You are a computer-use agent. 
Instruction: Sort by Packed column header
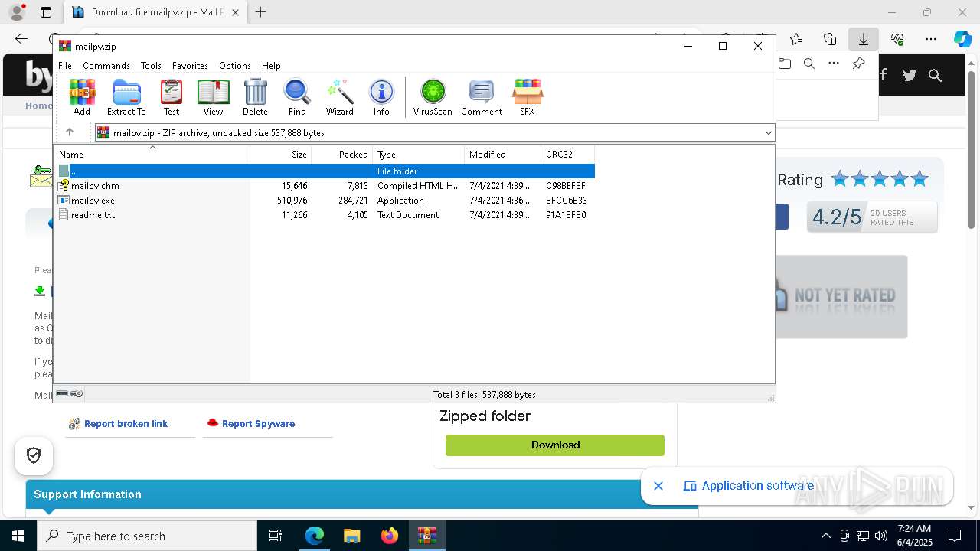(342, 155)
